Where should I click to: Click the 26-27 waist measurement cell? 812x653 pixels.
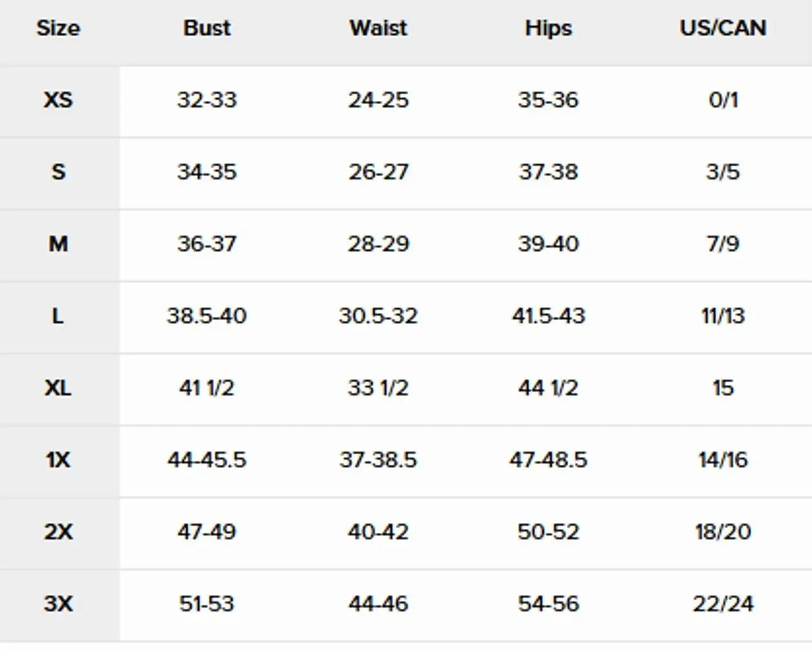click(x=379, y=172)
